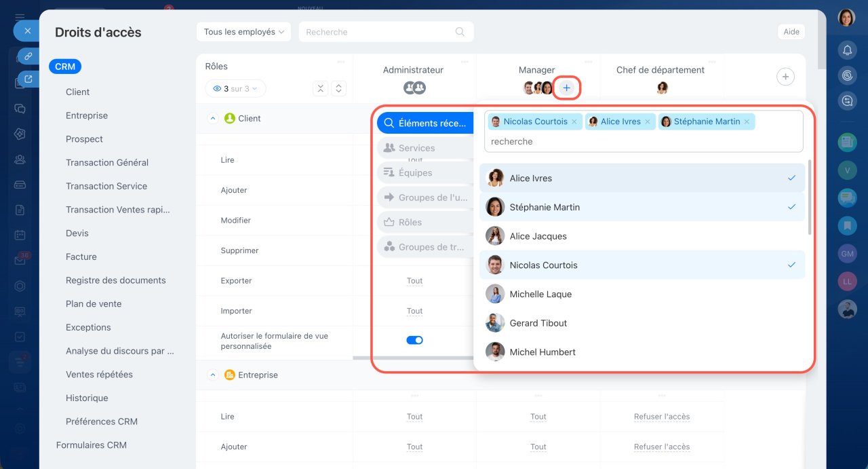Add a new role with circled plus

[785, 77]
